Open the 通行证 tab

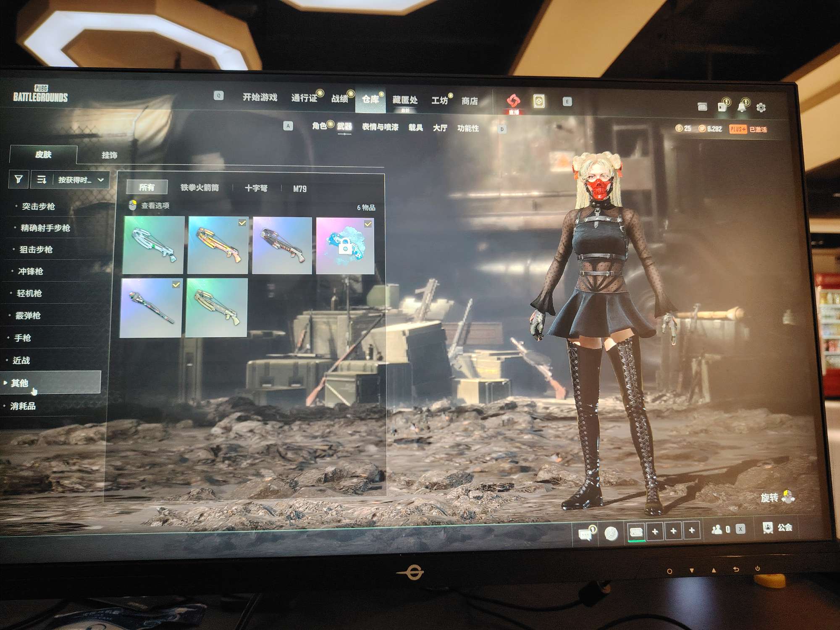tap(304, 98)
